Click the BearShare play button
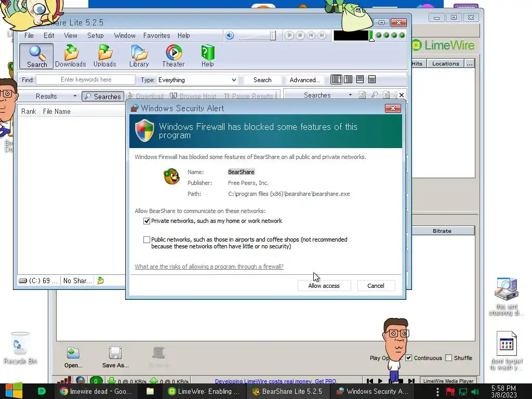The width and height of the screenshot is (532, 399). click(289, 35)
